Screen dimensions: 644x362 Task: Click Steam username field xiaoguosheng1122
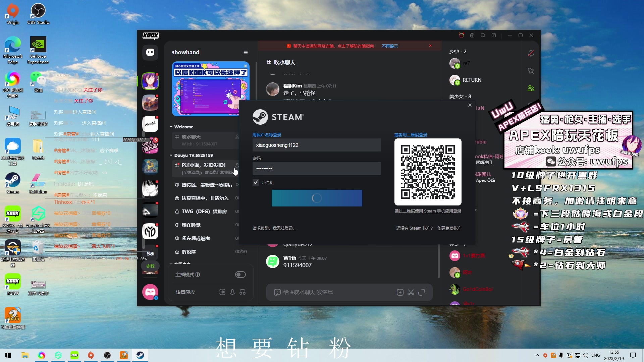317,145
